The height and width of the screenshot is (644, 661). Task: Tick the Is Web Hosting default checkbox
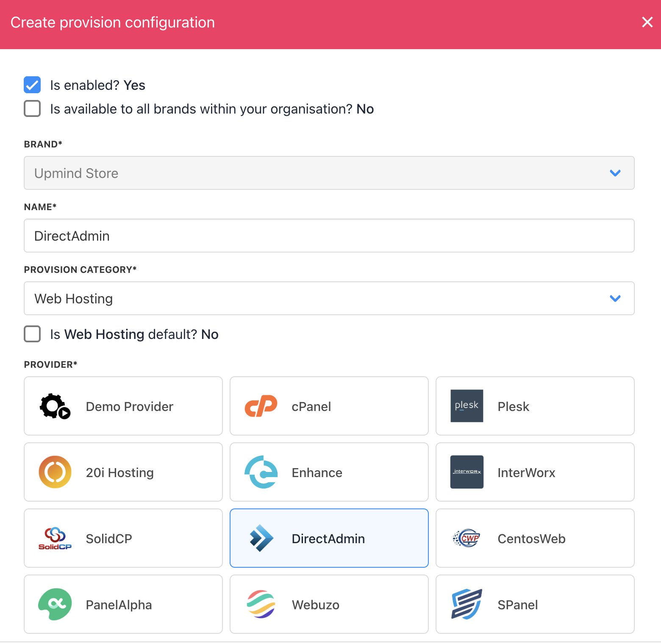coord(32,334)
